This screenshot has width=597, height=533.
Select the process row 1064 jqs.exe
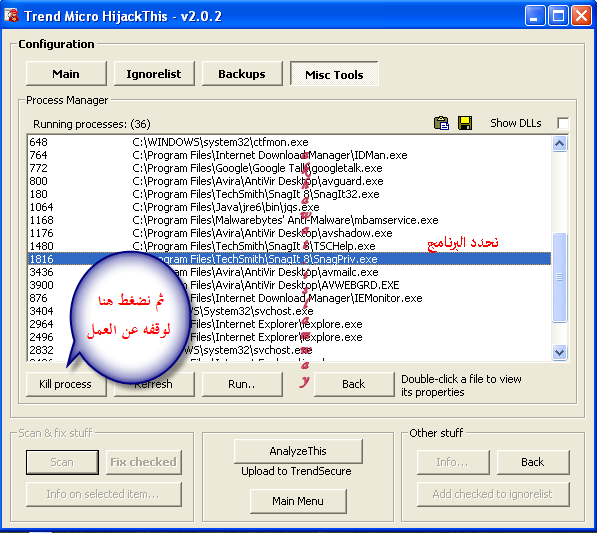coord(289,207)
